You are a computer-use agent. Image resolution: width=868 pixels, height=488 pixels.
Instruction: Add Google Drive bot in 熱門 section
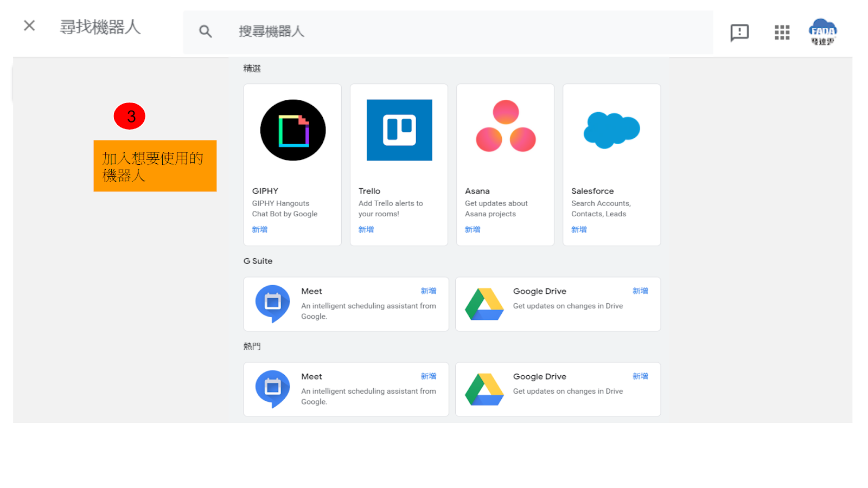[x=640, y=376]
